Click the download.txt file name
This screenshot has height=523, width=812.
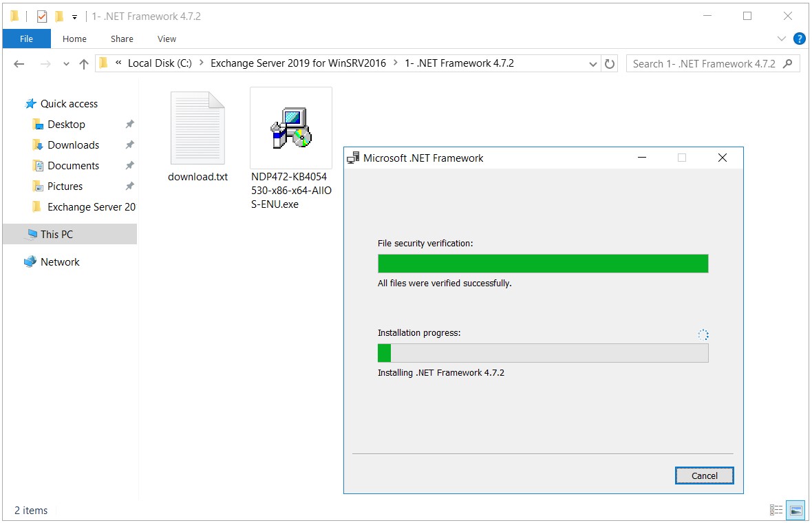pyautogui.click(x=197, y=177)
